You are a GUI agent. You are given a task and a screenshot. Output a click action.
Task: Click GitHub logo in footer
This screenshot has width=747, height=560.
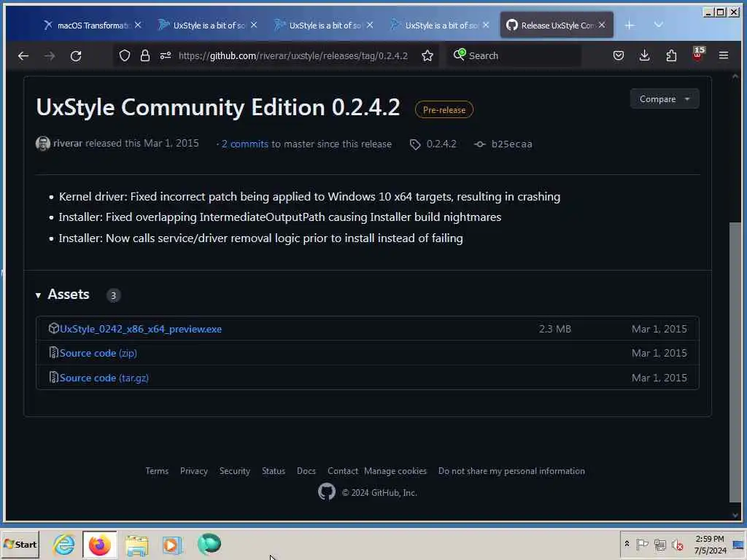(x=326, y=492)
